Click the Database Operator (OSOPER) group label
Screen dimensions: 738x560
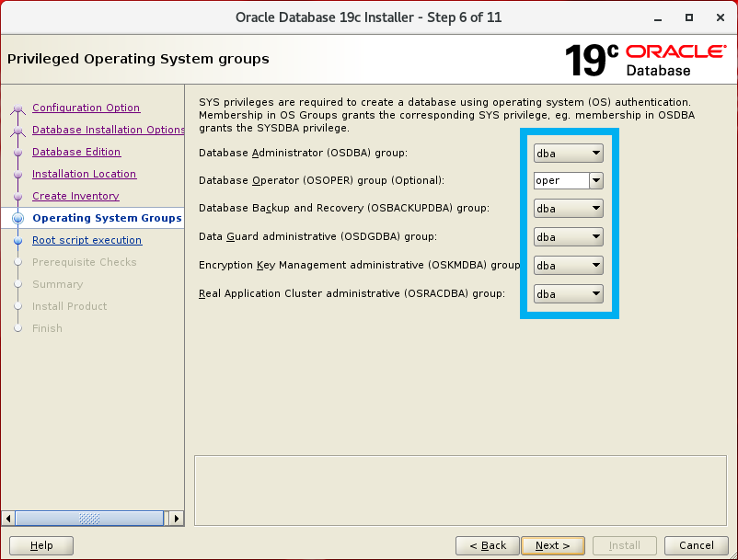(321, 180)
